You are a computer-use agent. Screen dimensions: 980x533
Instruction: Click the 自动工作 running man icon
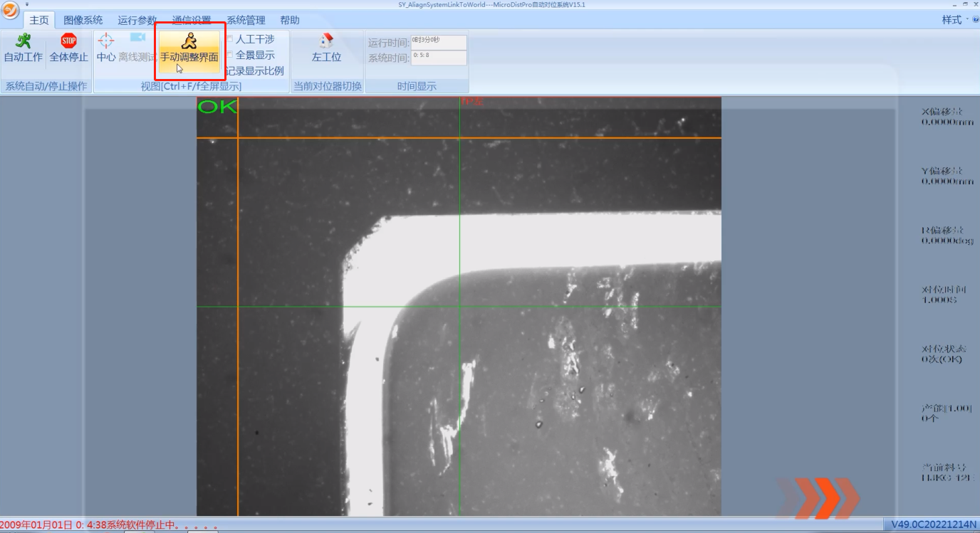[x=24, y=41]
